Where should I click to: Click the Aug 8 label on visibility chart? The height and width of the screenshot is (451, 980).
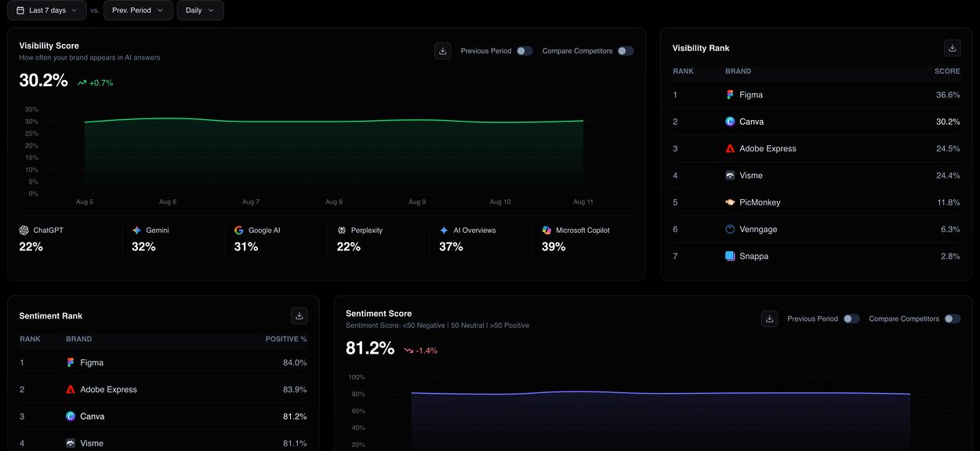pyautogui.click(x=334, y=202)
